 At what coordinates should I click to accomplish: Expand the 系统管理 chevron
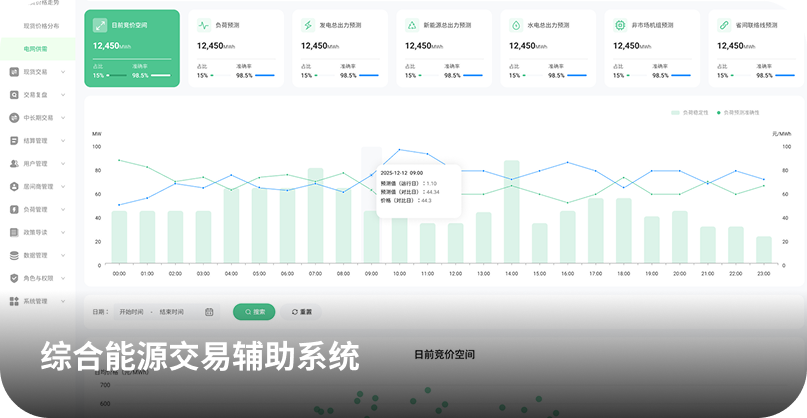coord(63,301)
